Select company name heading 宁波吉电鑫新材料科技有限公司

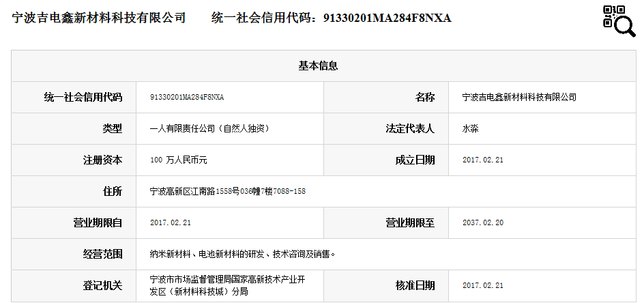click(x=99, y=18)
